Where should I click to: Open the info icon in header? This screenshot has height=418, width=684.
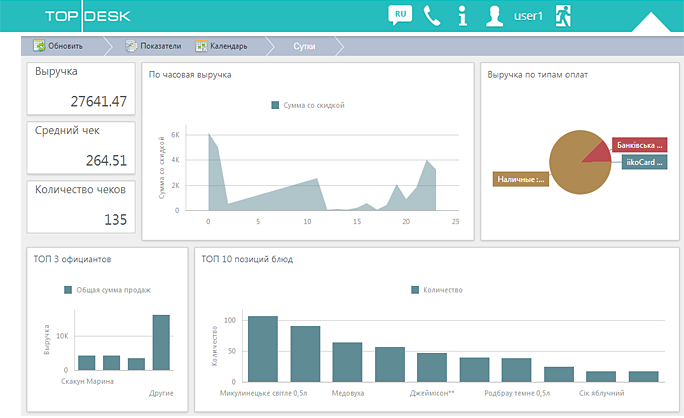point(462,16)
